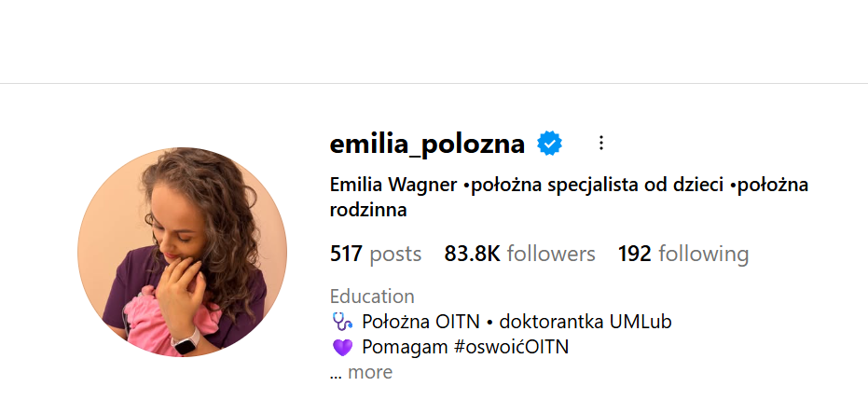Expand bio with the more link

pyautogui.click(x=370, y=372)
